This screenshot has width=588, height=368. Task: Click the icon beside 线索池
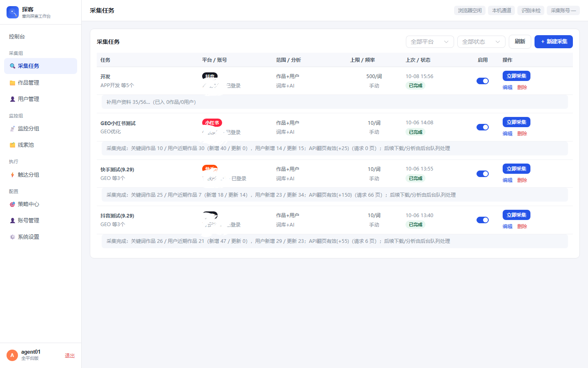tap(12, 145)
